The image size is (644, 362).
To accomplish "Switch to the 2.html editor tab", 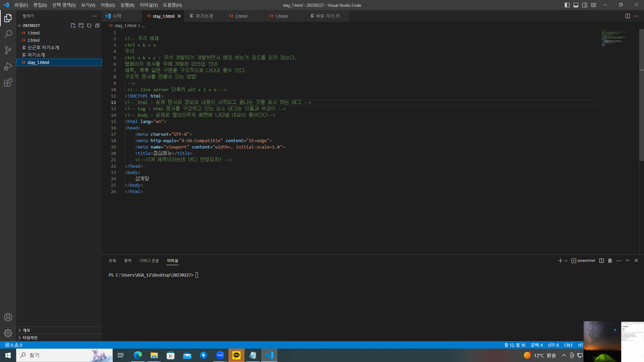I will (241, 16).
